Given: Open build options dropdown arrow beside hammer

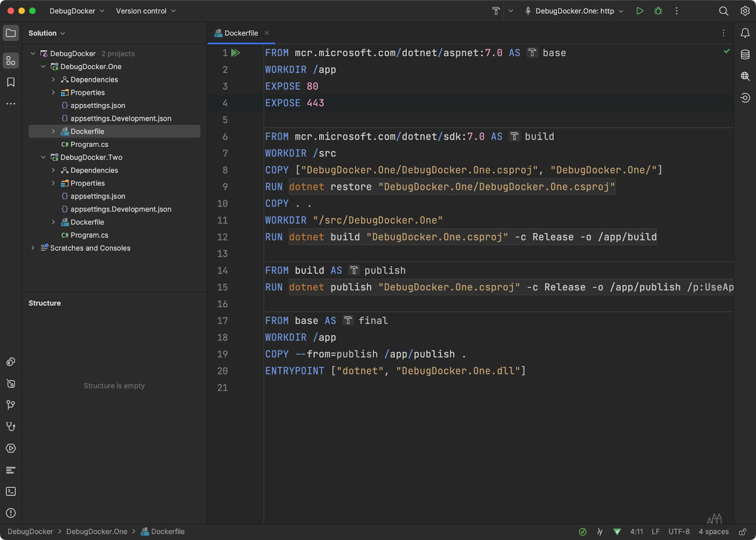Looking at the screenshot, I should click(x=511, y=11).
